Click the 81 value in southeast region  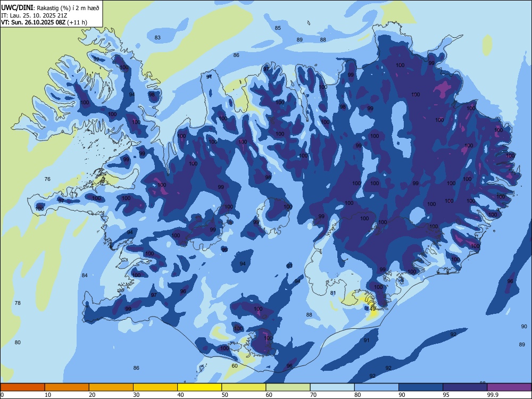(333, 293)
